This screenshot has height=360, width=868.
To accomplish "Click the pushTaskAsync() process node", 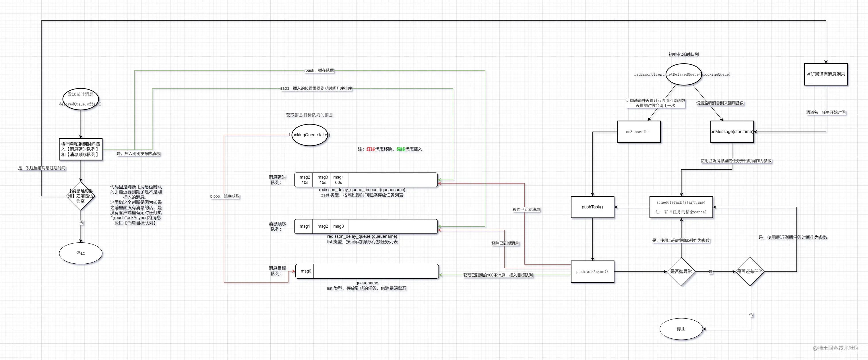I will [592, 271].
